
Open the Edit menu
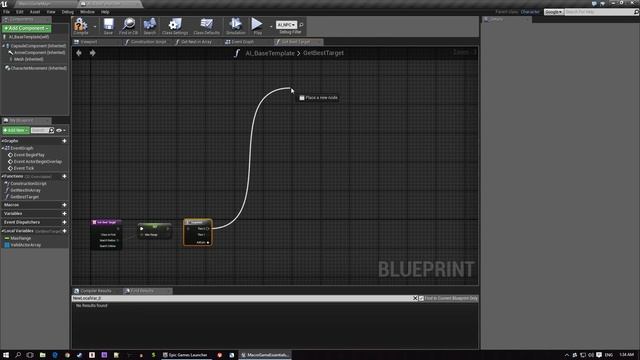pyautogui.click(x=20, y=12)
